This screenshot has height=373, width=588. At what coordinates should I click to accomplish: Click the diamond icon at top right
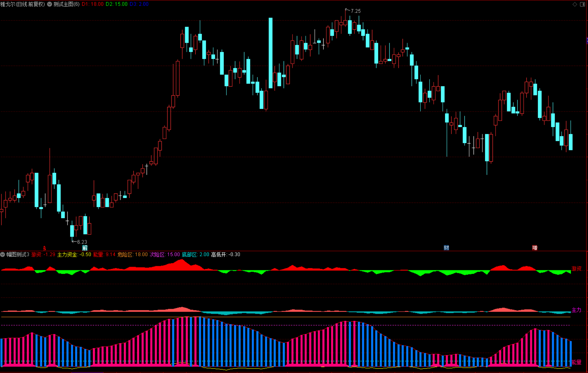[x=575, y=4]
